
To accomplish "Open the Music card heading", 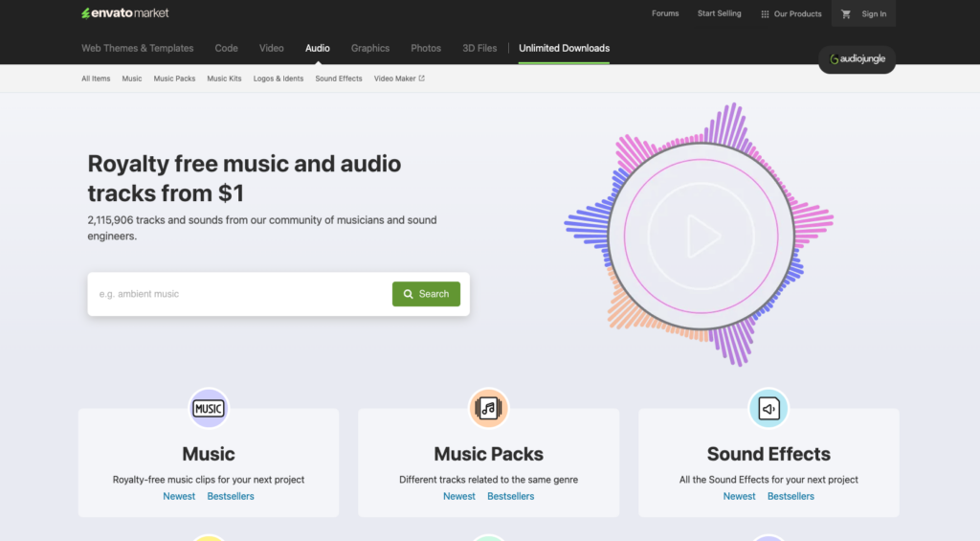I will tap(208, 454).
